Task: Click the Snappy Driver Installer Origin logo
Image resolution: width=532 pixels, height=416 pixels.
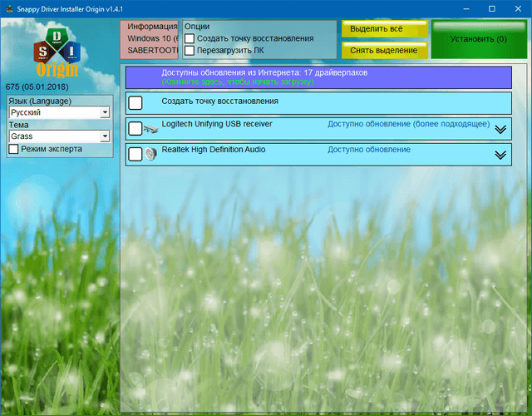Action: pos(58,52)
